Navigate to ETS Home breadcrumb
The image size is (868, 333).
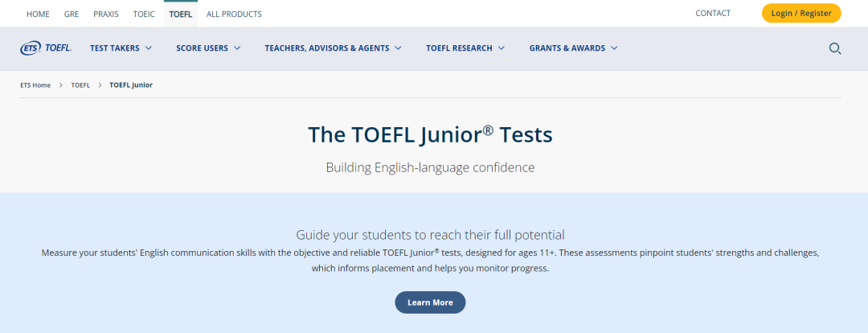(x=35, y=84)
